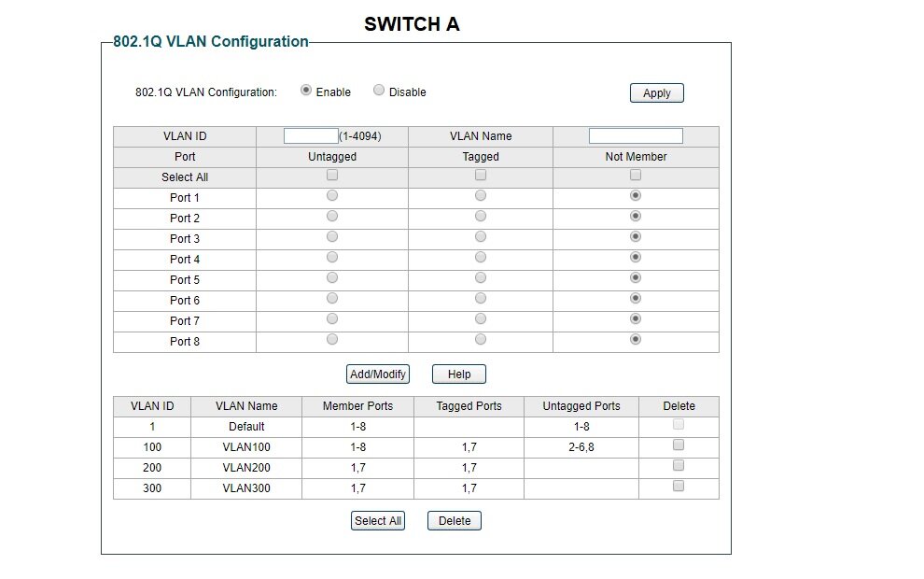Set Port 2 to Tagged
This screenshot has width=924, height=579.
481,217
